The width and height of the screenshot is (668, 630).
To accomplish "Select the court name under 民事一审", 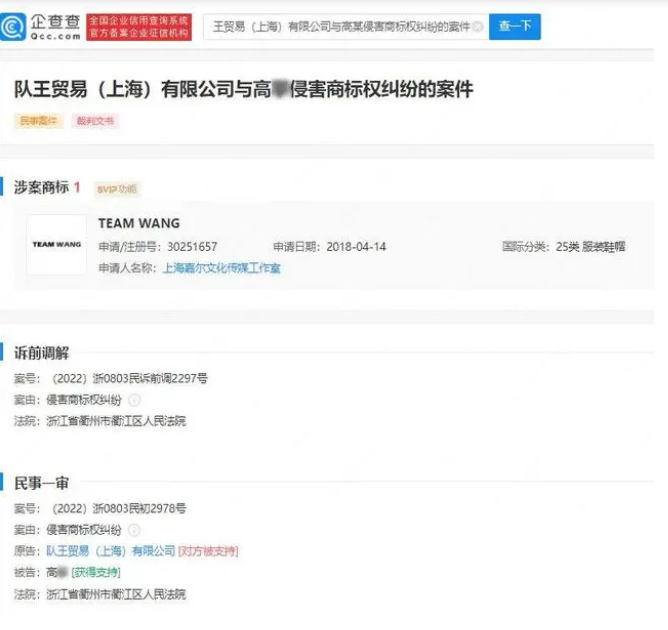I will pos(116,594).
